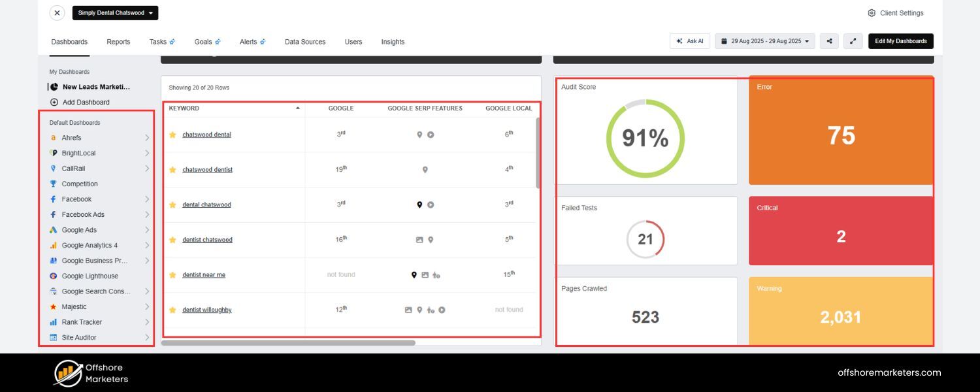This screenshot has width=980, height=392.
Task: Switch to the Reports tab
Action: tap(118, 41)
